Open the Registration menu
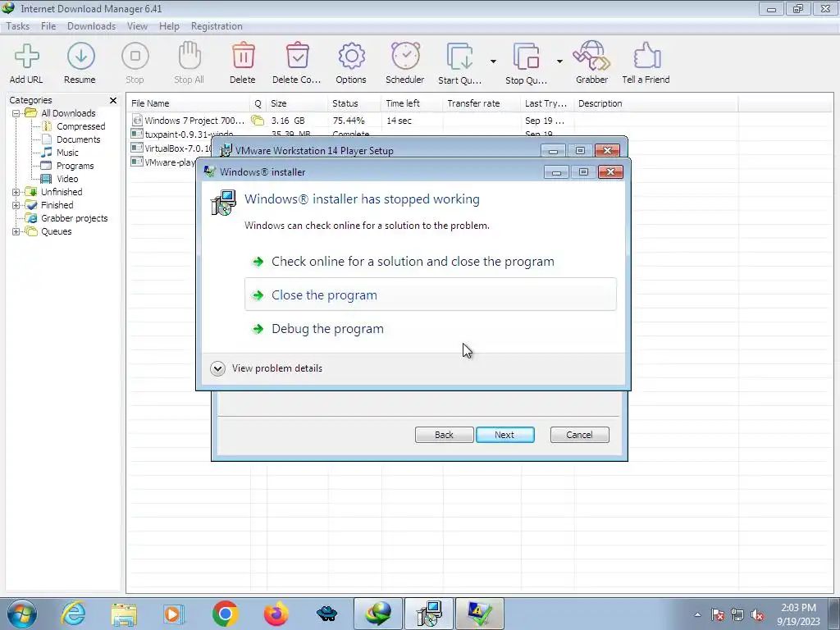The width and height of the screenshot is (840, 630). click(217, 25)
